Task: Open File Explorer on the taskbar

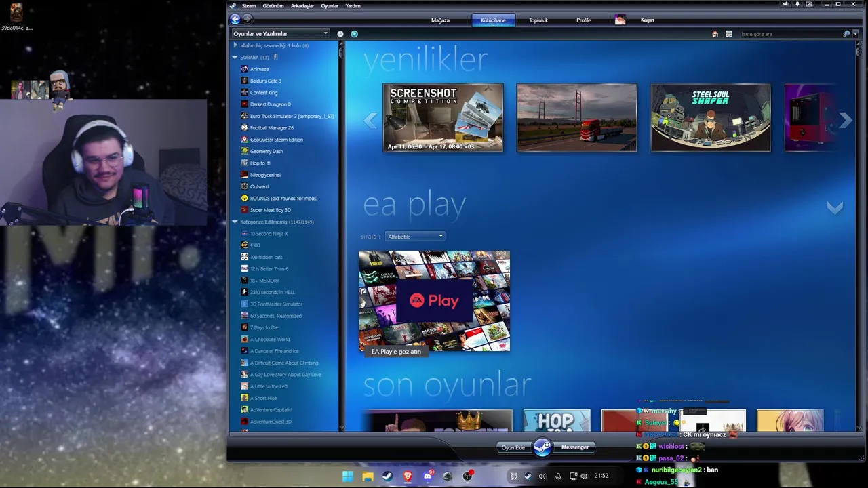Action: (368, 476)
